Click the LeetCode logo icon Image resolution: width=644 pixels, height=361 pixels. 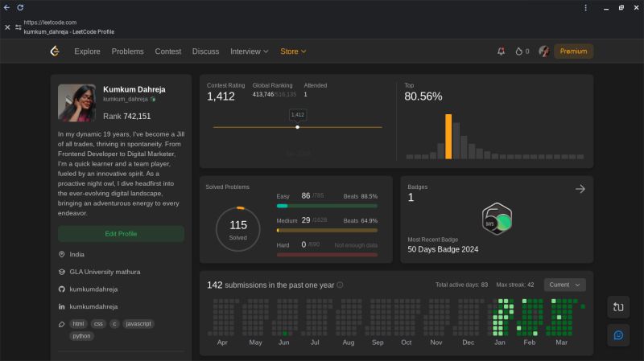click(55, 51)
